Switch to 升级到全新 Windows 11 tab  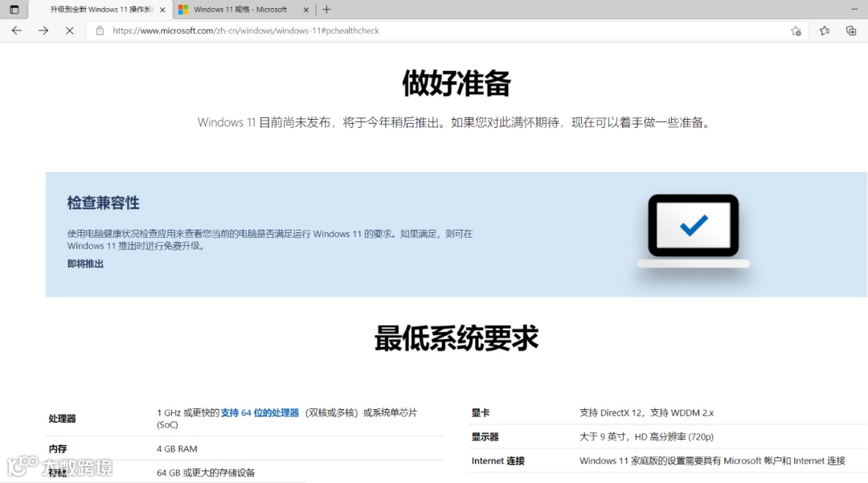pyautogui.click(x=99, y=10)
